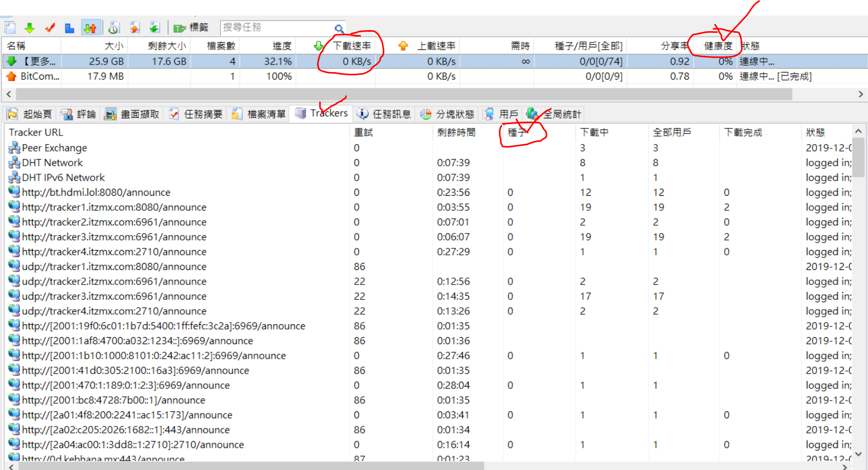
Task: Click the 標籤 tags button
Action: [191, 28]
